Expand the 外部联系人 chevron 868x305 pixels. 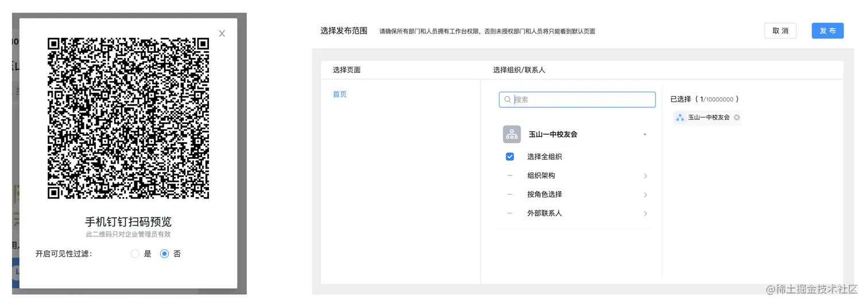(x=645, y=213)
